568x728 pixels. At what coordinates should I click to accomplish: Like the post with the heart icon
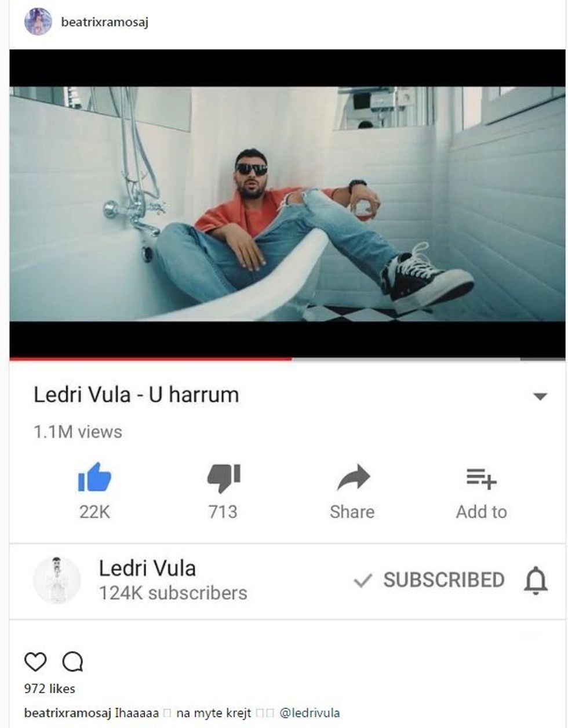[35, 661]
